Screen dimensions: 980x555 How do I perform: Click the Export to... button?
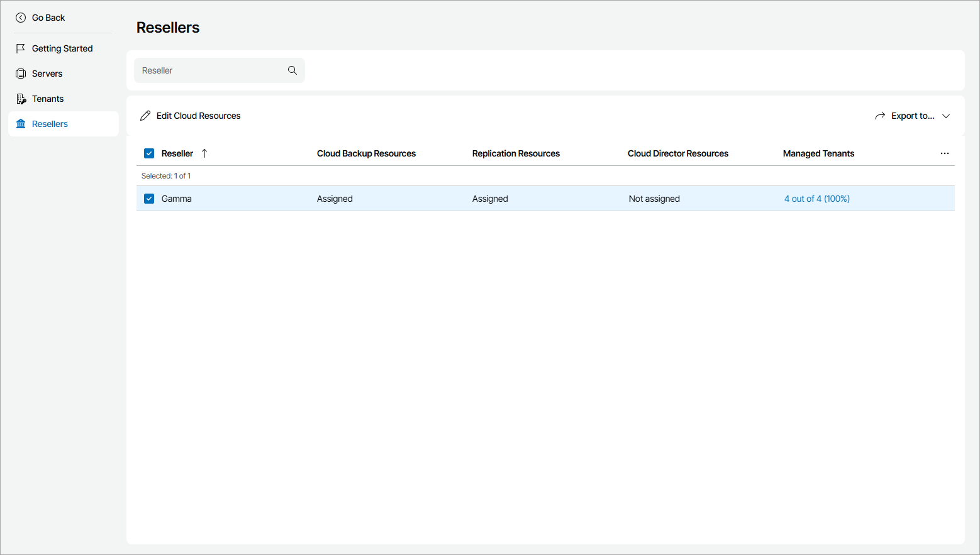click(x=912, y=116)
